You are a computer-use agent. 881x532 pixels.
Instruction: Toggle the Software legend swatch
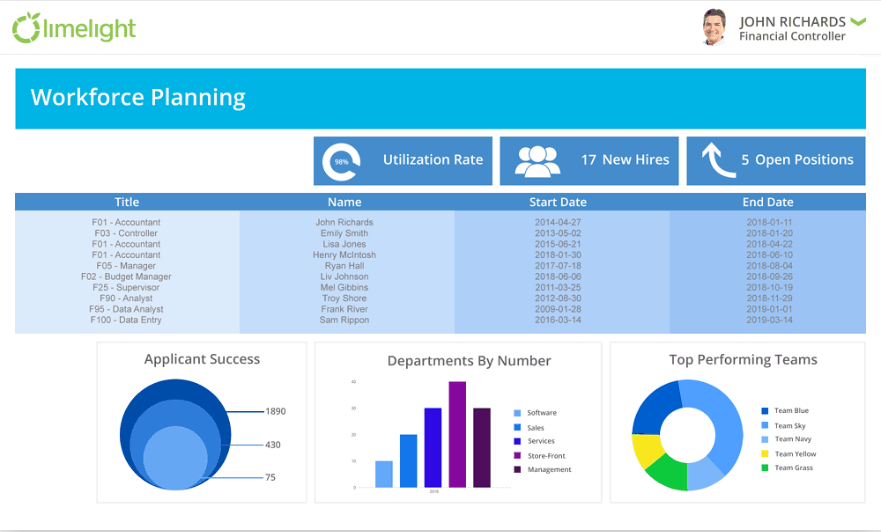[517, 413]
